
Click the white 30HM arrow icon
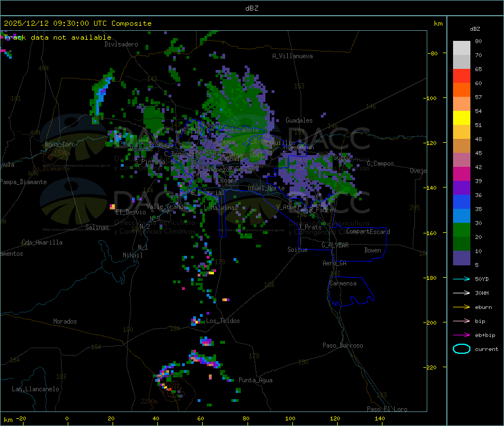(461, 293)
